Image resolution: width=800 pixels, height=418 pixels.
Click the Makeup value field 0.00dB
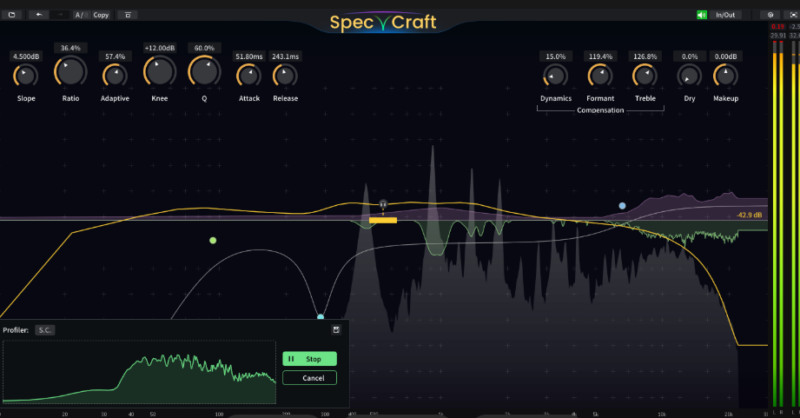point(726,56)
